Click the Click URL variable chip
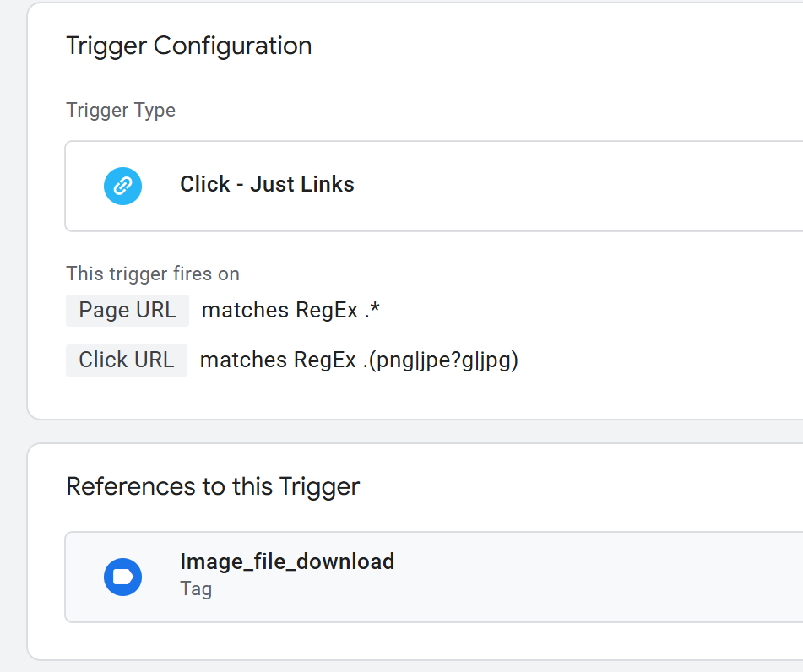This screenshot has height=672, width=803. [x=127, y=360]
